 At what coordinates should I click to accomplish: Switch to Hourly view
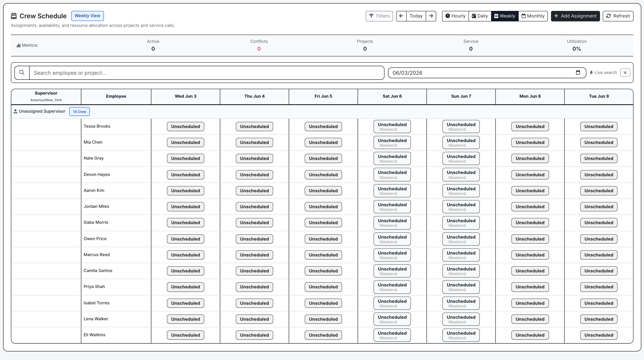pyautogui.click(x=455, y=16)
